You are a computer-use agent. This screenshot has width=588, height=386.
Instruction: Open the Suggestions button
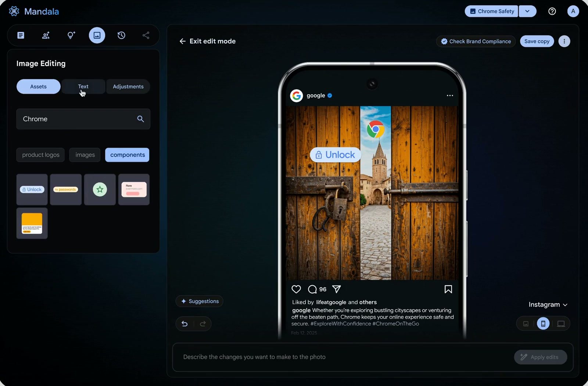coord(200,301)
